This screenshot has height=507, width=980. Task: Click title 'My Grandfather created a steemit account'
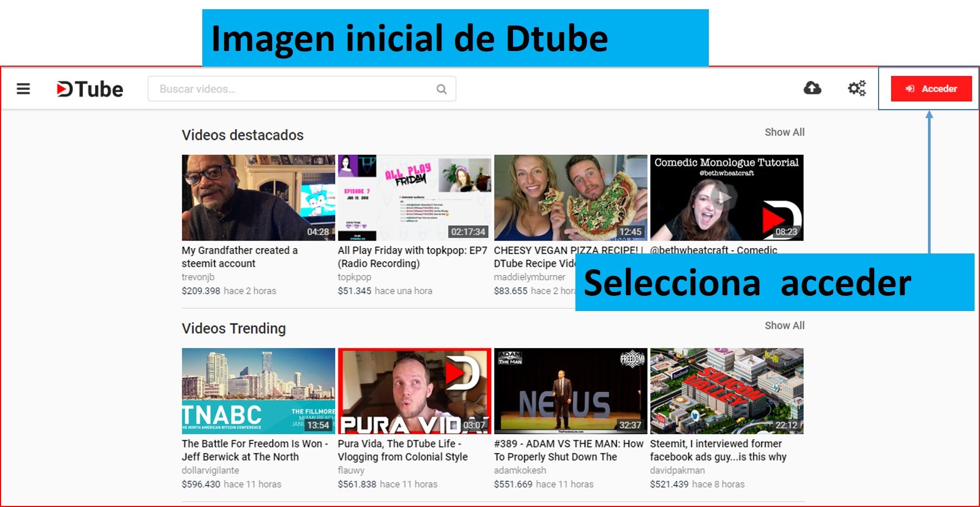pos(240,257)
